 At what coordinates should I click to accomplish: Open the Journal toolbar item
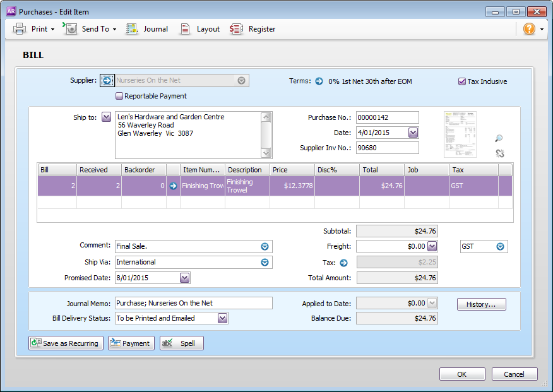pyautogui.click(x=147, y=29)
